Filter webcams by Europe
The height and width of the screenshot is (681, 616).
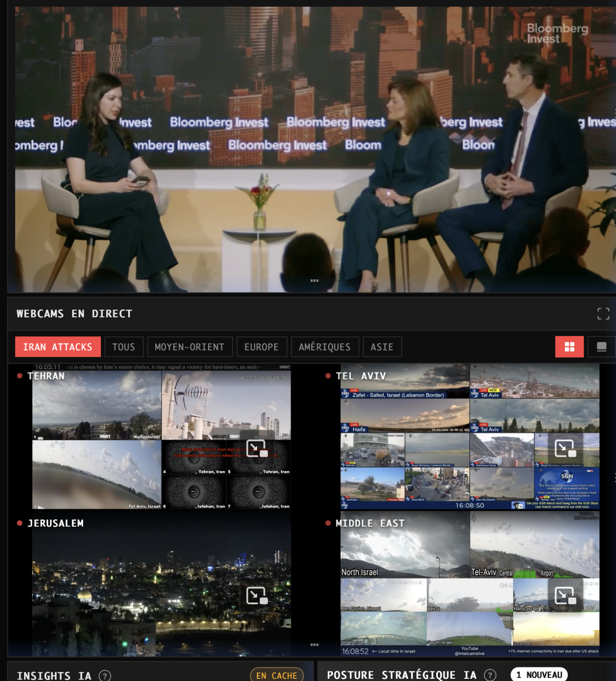click(261, 347)
